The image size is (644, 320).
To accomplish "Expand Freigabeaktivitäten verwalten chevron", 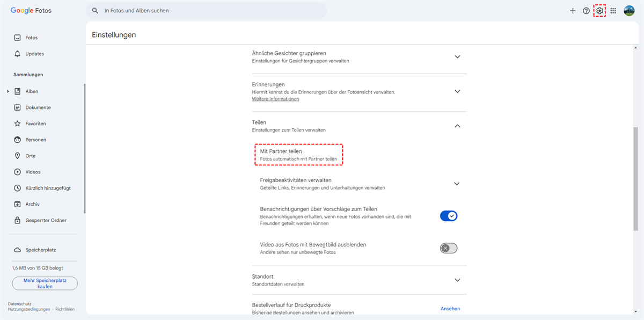I will 457,184.
